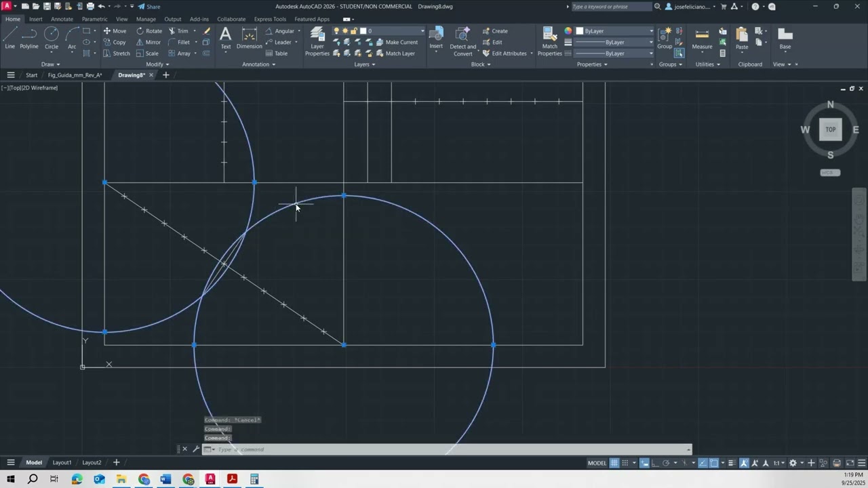Toggle annotation objects visibility in status bar
The width and height of the screenshot is (868, 488).
[x=745, y=463]
